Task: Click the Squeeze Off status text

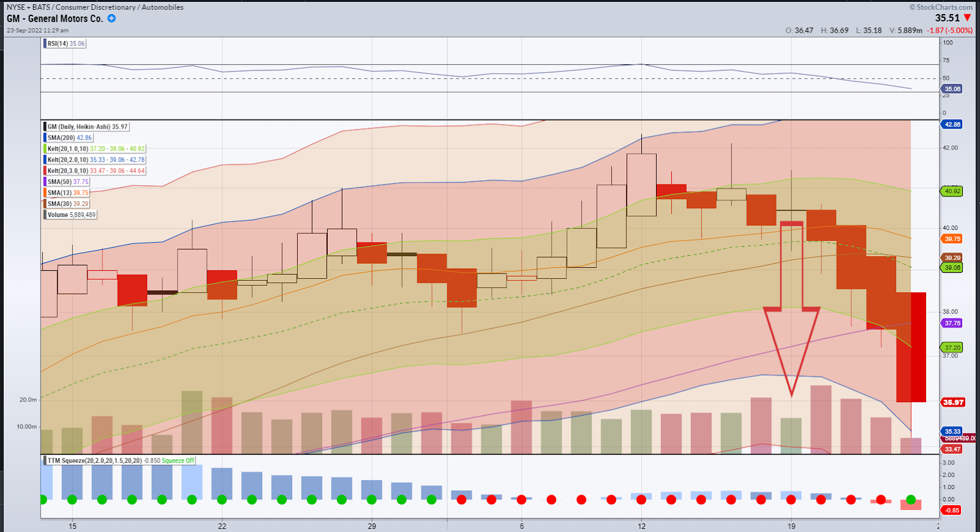Action: [178, 460]
